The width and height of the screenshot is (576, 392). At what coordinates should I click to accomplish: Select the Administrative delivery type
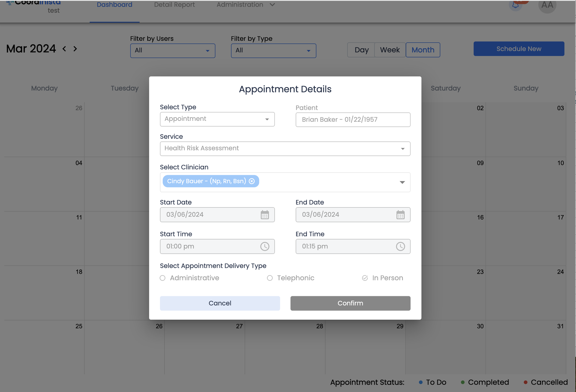point(163,278)
